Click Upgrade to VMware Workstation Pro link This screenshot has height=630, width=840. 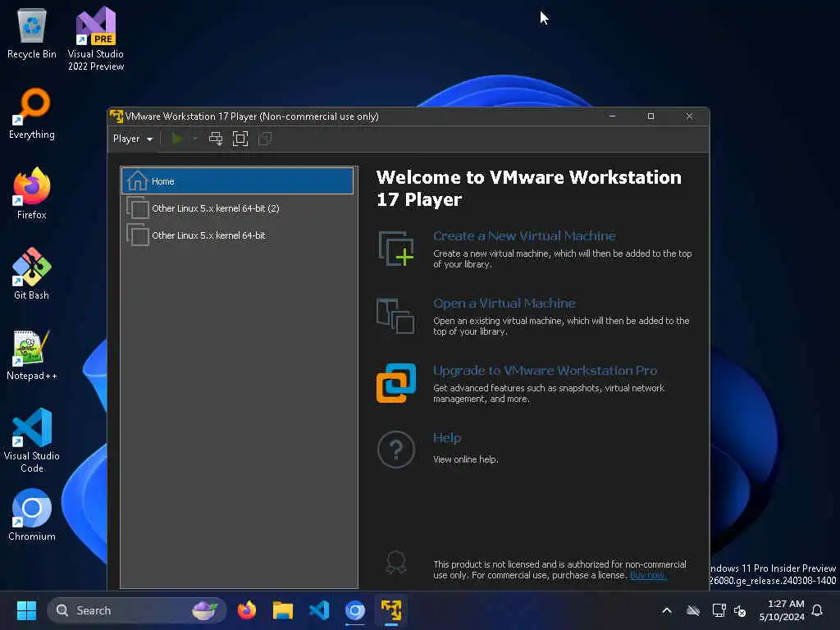(x=545, y=371)
